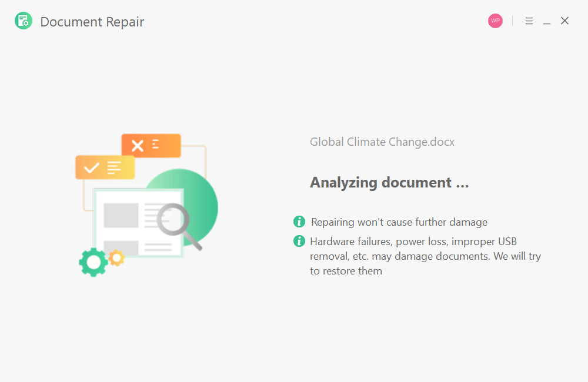588x382 pixels.
Task: Close the Document Repair window
Action: click(x=564, y=21)
